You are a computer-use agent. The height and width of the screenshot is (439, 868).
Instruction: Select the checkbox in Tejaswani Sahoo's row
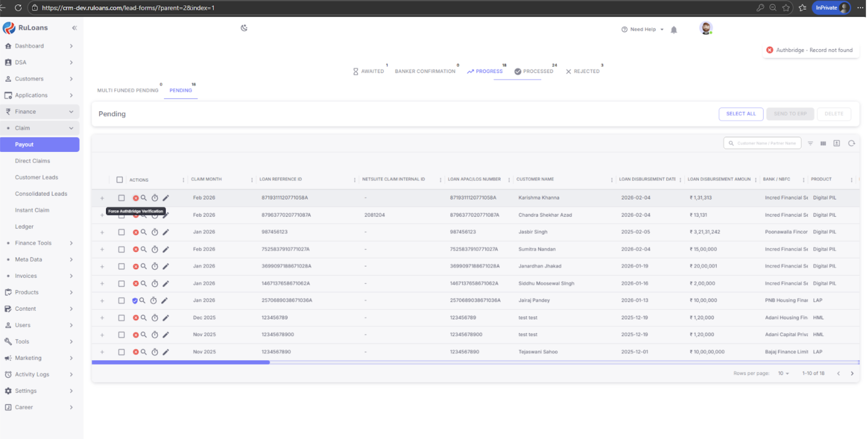(x=121, y=352)
